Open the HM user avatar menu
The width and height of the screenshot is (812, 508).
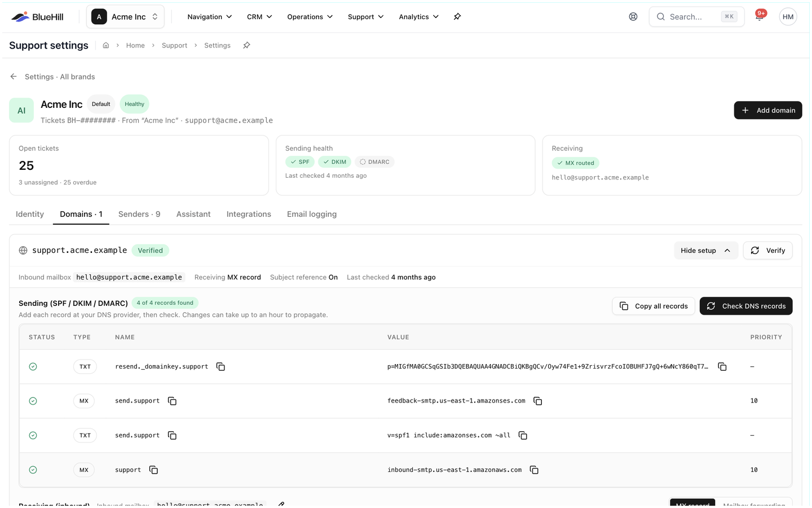(788, 17)
